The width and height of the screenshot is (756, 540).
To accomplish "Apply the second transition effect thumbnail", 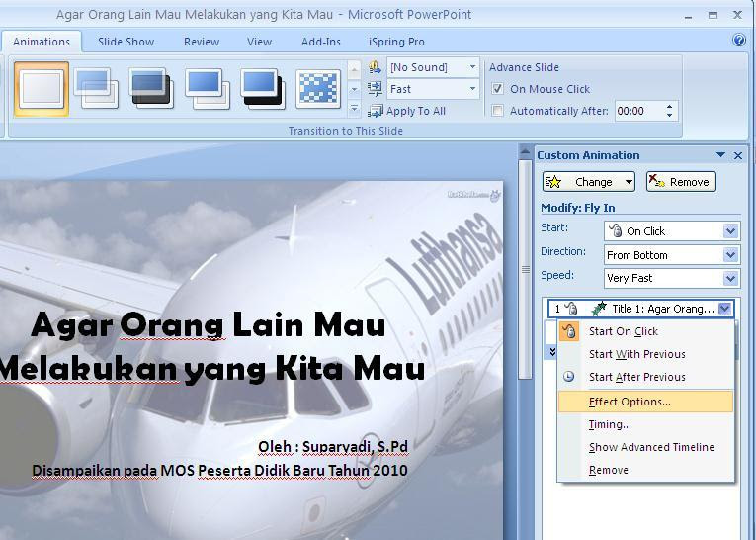I will (96, 88).
